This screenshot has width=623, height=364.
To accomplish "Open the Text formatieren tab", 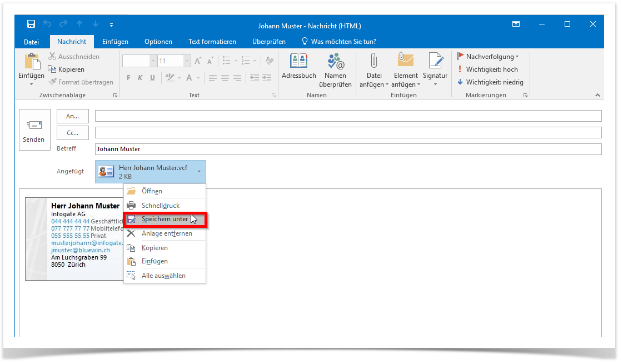I will pos(212,42).
